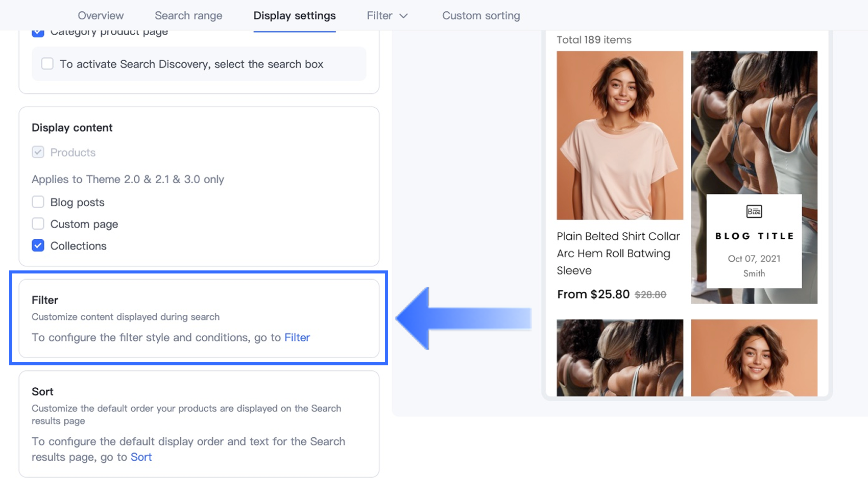The height and width of the screenshot is (500, 868).
Task: Click the price "From $25.80"
Action: click(593, 294)
